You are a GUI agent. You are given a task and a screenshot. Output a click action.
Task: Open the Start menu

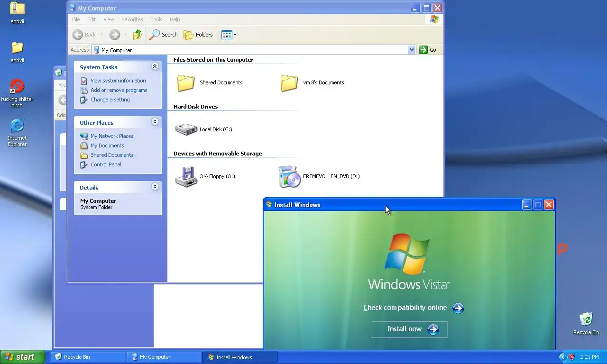[22, 357]
